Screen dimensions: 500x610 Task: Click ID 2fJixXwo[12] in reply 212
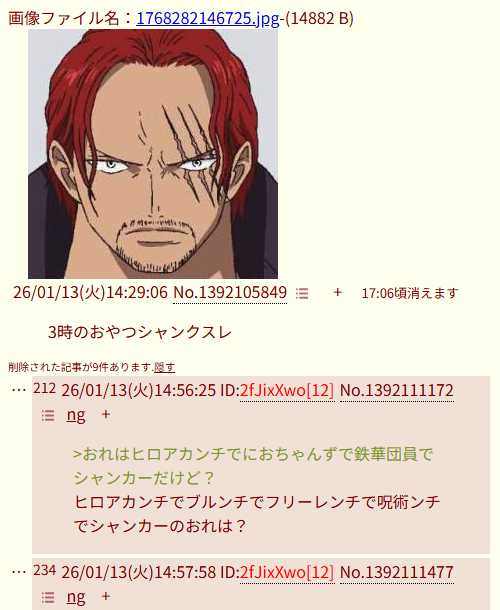[287, 390]
